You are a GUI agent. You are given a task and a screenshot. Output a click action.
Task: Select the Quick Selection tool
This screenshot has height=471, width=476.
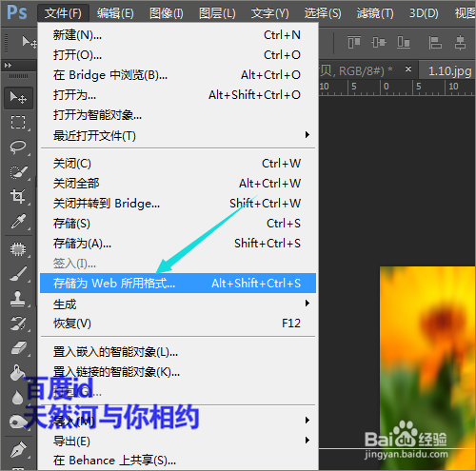pyautogui.click(x=18, y=172)
